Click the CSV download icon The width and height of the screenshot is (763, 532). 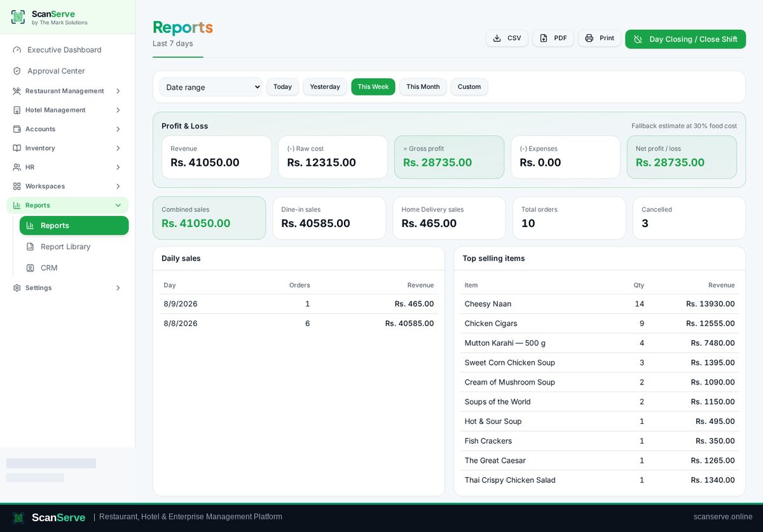click(x=497, y=38)
